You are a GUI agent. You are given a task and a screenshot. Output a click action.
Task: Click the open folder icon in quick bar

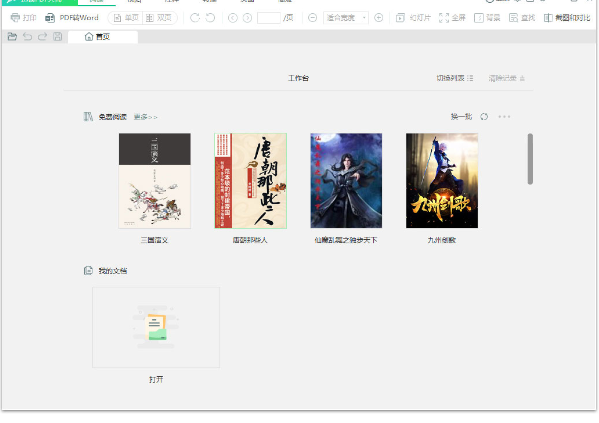12,37
